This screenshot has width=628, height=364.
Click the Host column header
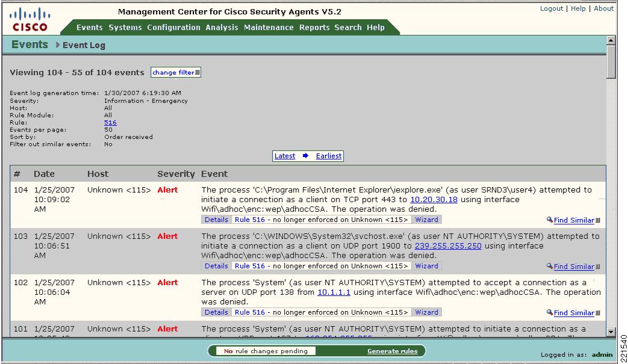98,174
